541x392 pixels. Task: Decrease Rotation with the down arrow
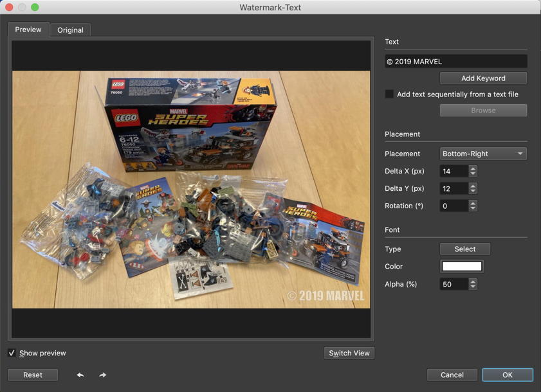coord(473,208)
